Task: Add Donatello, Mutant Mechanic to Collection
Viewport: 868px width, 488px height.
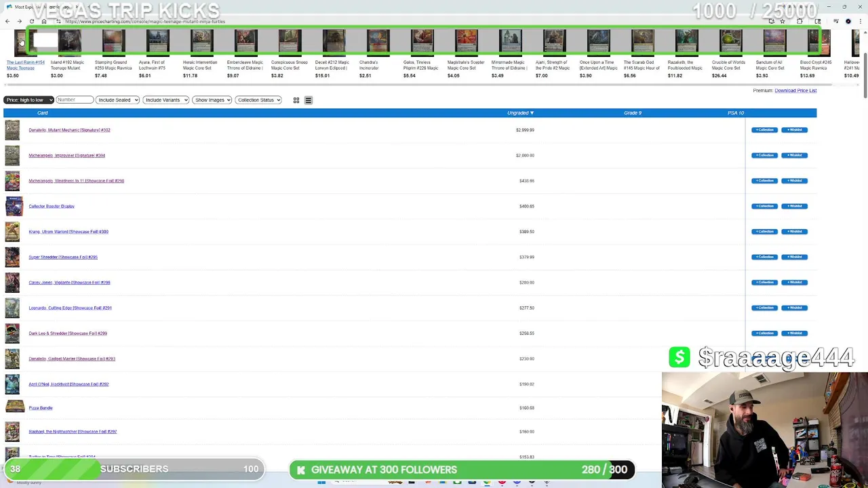Action: tap(764, 130)
